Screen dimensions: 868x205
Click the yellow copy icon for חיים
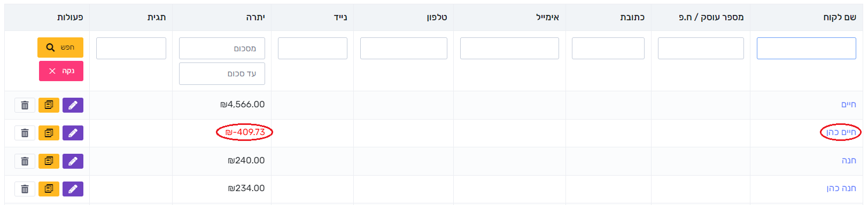pyautogui.click(x=49, y=105)
